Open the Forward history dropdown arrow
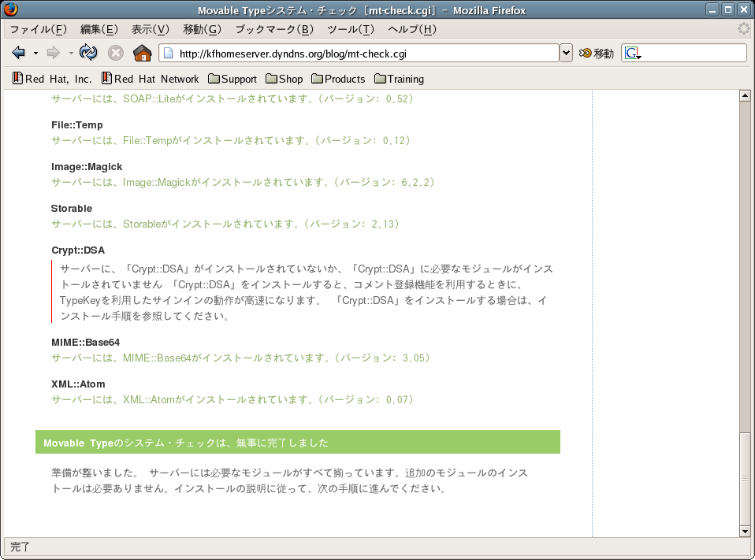Image resolution: width=755 pixels, height=560 pixels. click(x=71, y=53)
